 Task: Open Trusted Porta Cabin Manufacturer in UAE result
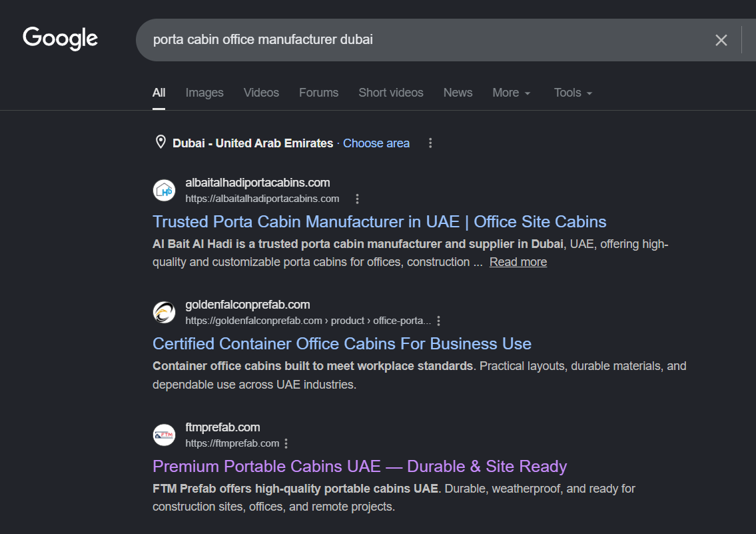point(380,222)
